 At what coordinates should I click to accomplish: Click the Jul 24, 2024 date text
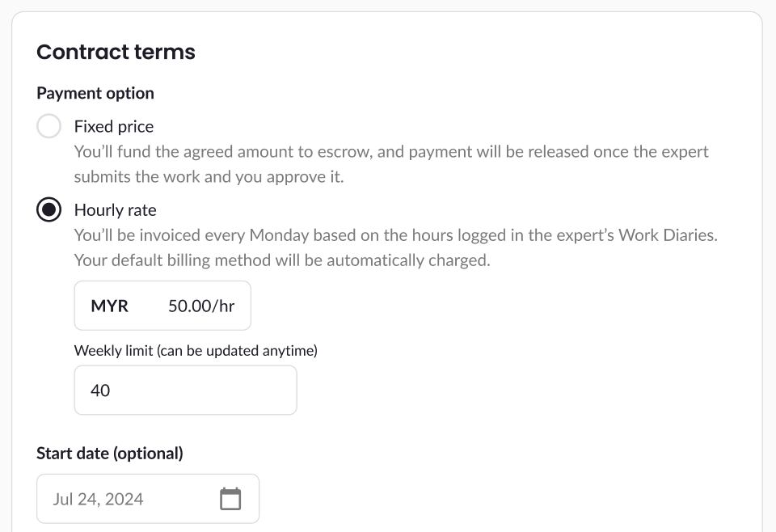point(98,499)
